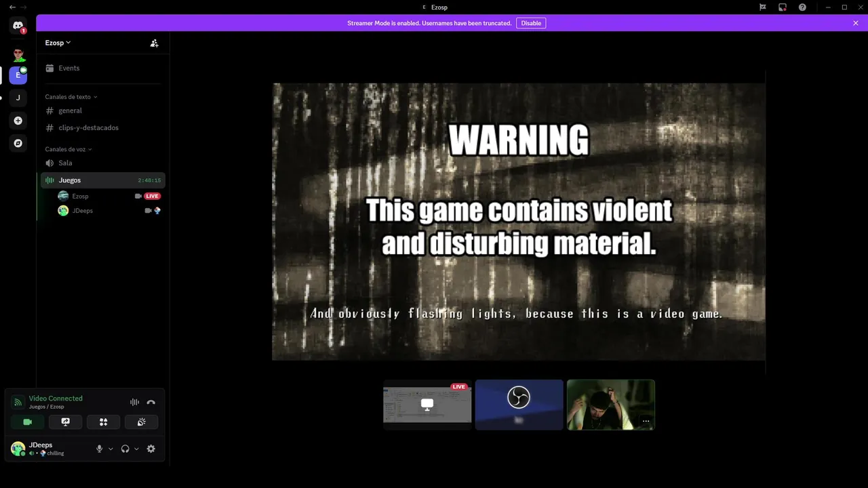
Task: Click camera icon beside JDeeps participant
Action: click(148, 211)
